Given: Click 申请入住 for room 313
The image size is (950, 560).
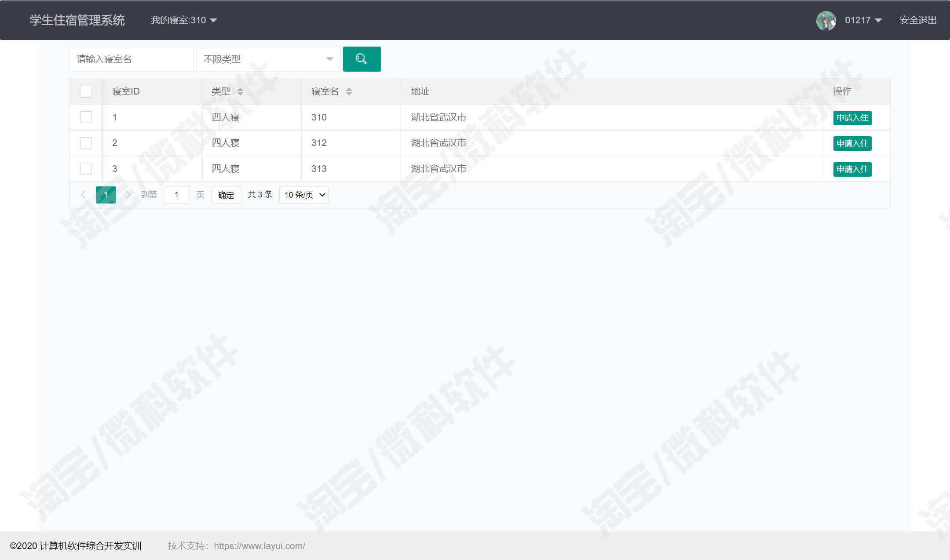Looking at the screenshot, I should pos(852,169).
